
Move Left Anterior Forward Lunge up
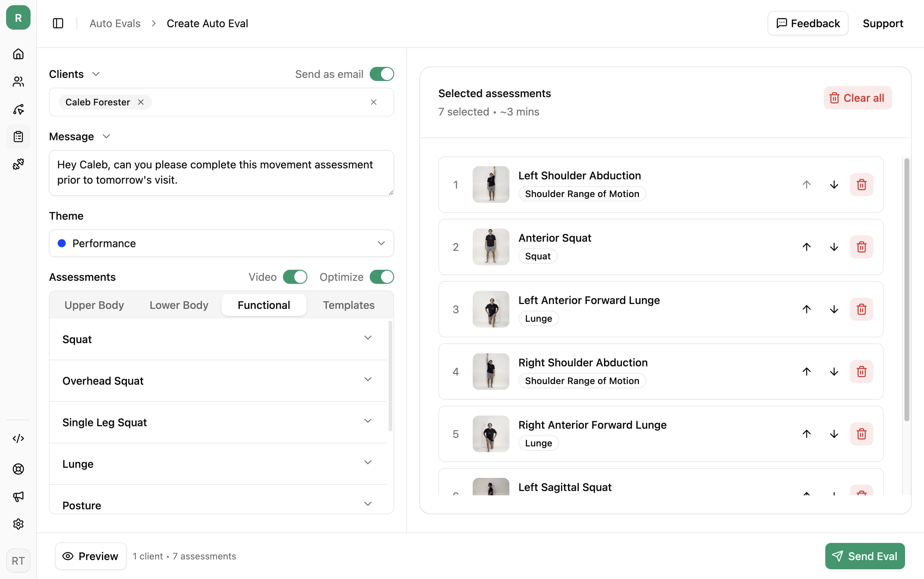(x=806, y=310)
